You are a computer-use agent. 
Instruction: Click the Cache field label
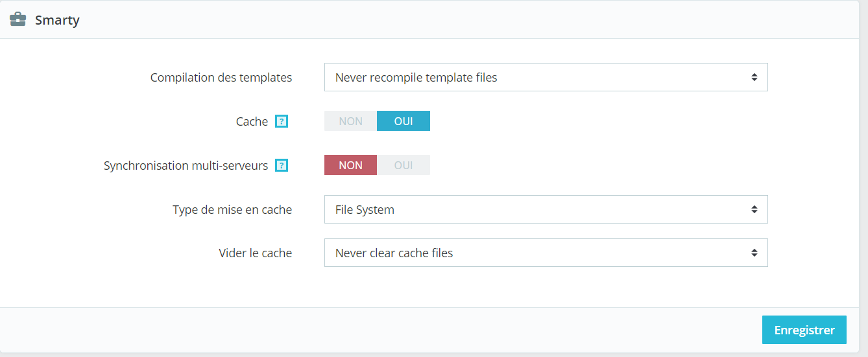coord(252,121)
